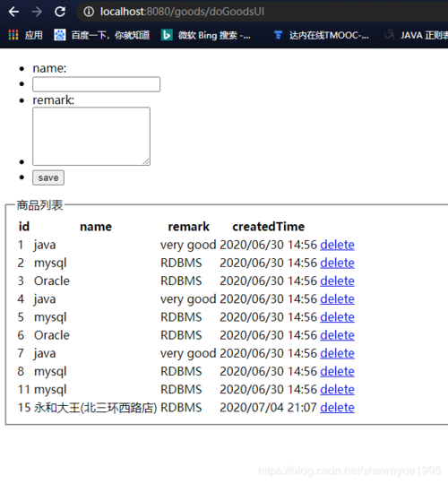448x484 pixels.
Task: Focus the remark textarea
Action: [x=91, y=136]
